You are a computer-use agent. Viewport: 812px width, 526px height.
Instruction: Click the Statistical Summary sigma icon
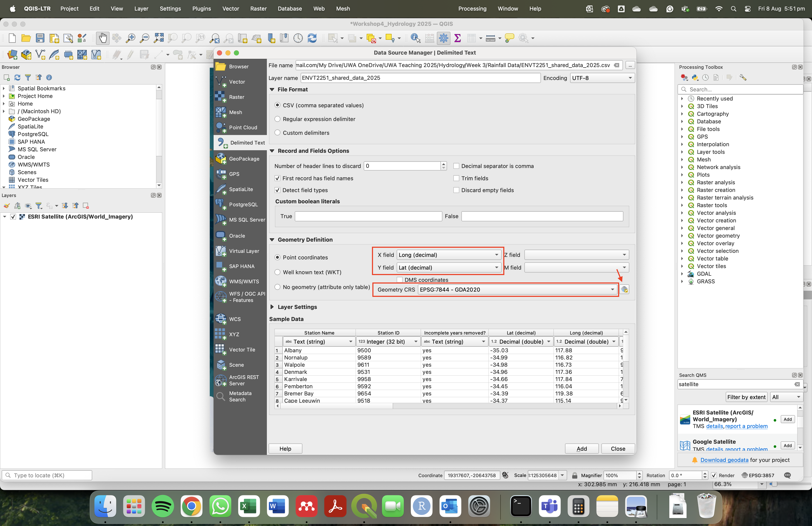point(458,38)
